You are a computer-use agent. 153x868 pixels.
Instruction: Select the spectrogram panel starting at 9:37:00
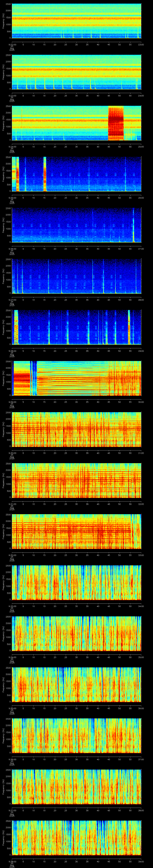[76, 787]
